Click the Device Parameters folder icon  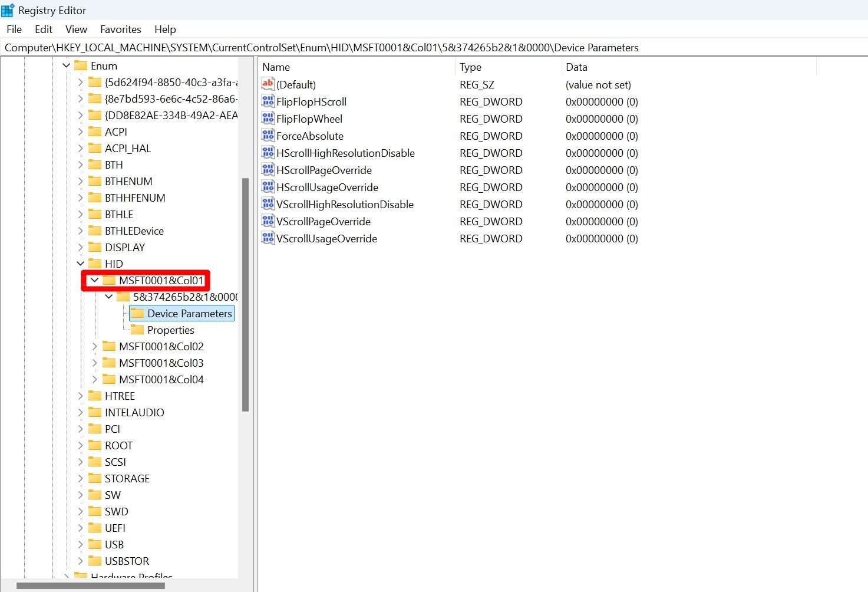(137, 313)
